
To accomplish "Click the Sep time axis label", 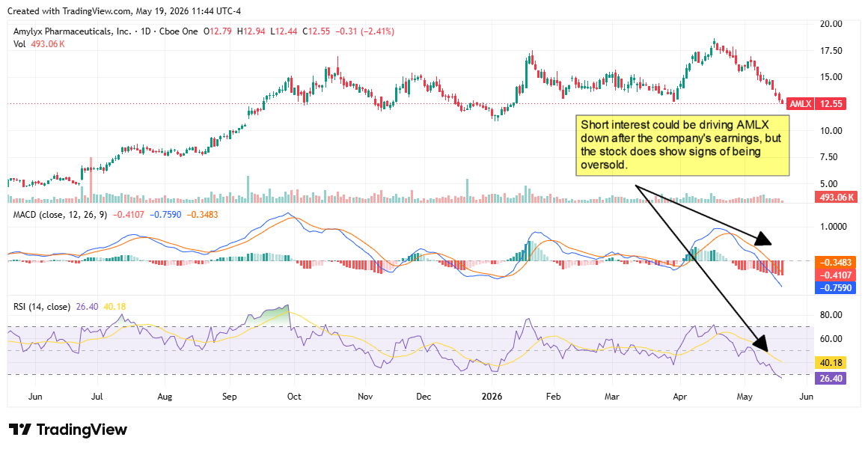I will 230,397.
